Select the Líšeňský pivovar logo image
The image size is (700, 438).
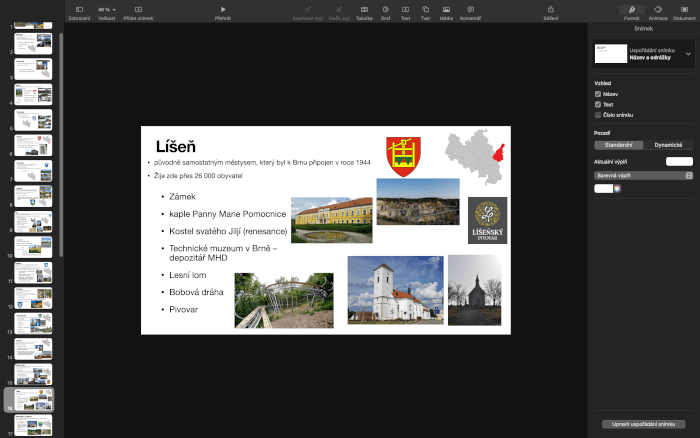click(487, 220)
